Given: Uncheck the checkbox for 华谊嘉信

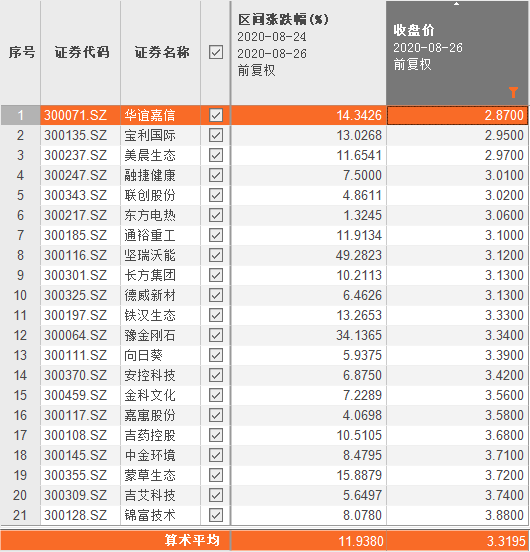Looking at the screenshot, I should click(x=216, y=115).
